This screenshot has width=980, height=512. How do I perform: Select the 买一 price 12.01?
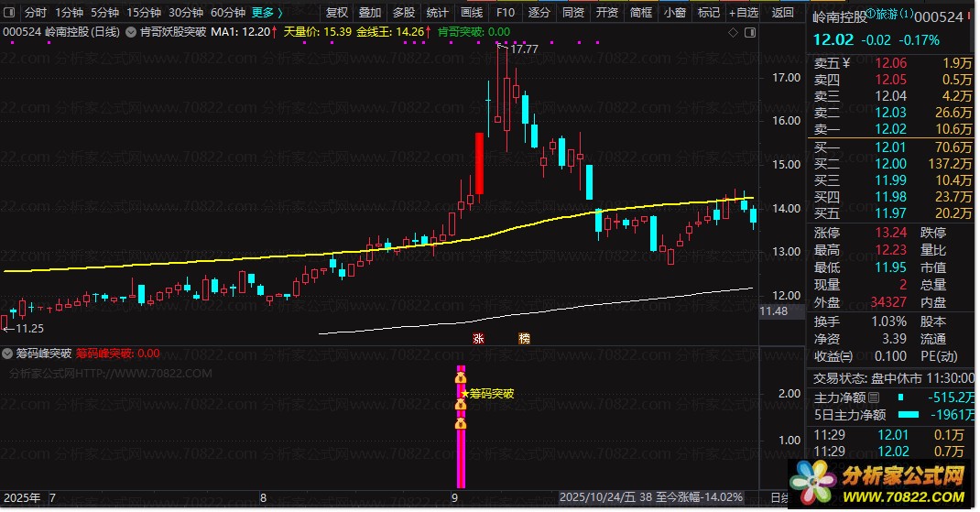(890, 147)
